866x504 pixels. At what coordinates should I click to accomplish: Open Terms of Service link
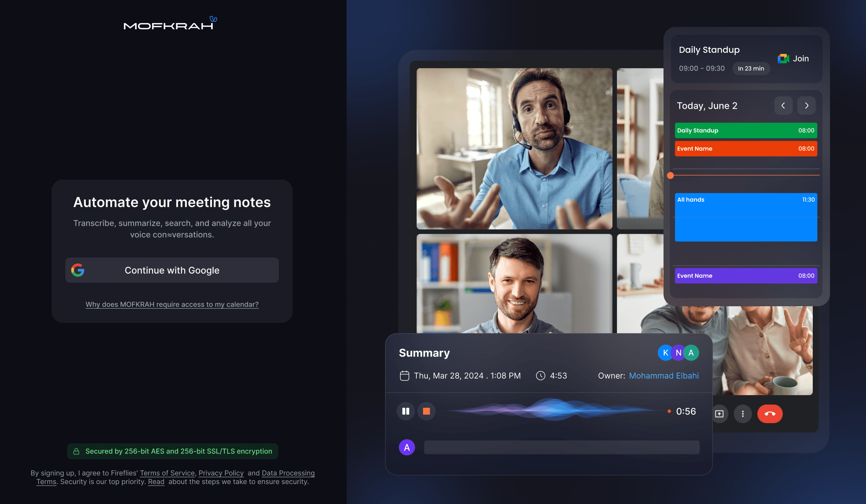click(x=167, y=473)
